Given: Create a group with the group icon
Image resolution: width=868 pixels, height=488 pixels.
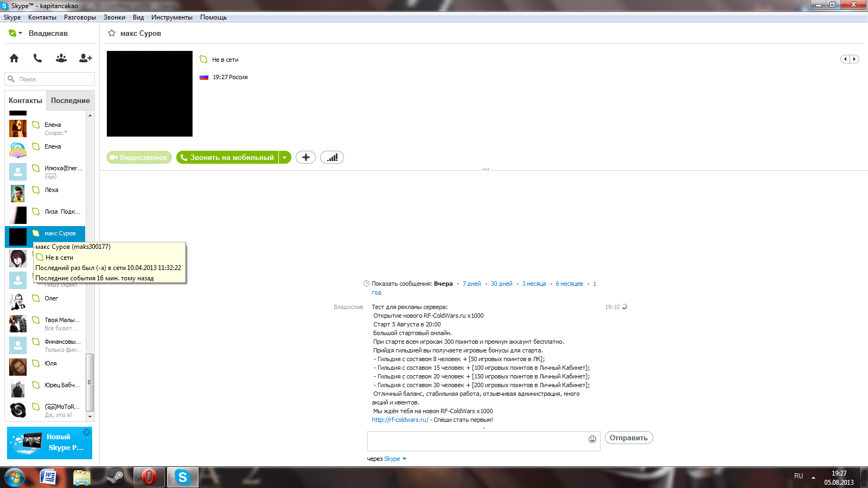Looking at the screenshot, I should 61,58.
